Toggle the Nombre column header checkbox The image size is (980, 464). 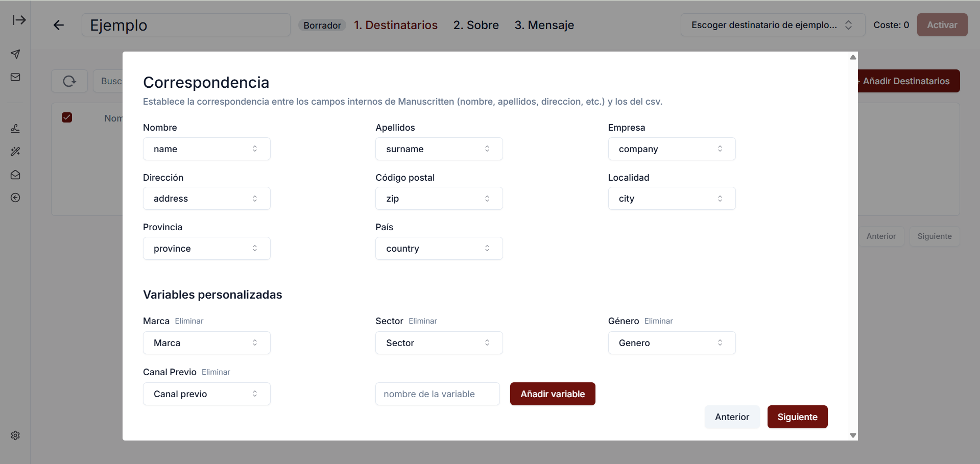(67, 117)
